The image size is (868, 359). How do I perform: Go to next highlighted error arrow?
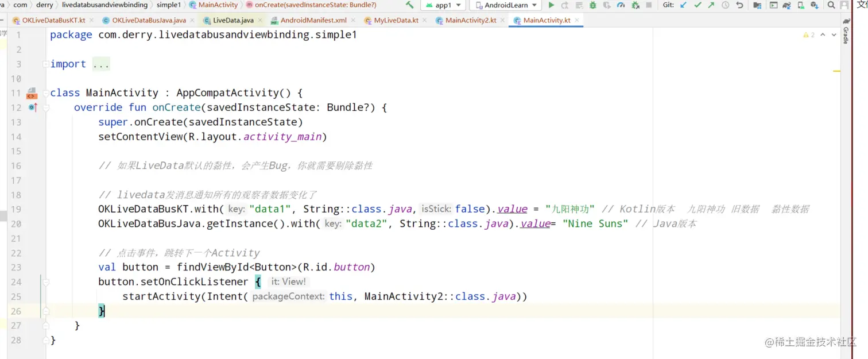(834, 35)
